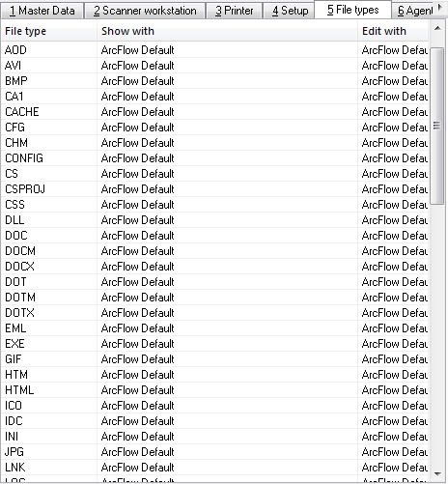
Task: Click the Edit with column header
Action: 393,31
